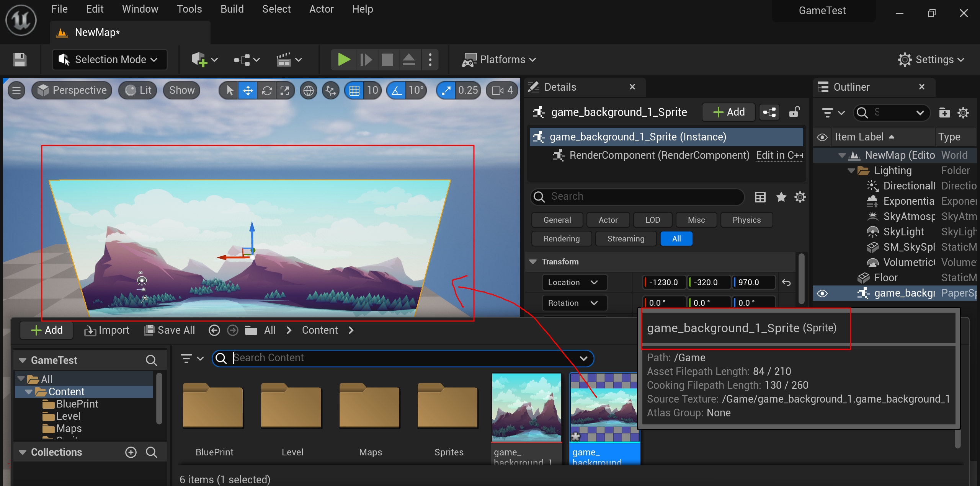Select the Rendering filter tab
The width and height of the screenshot is (980, 486).
561,239
